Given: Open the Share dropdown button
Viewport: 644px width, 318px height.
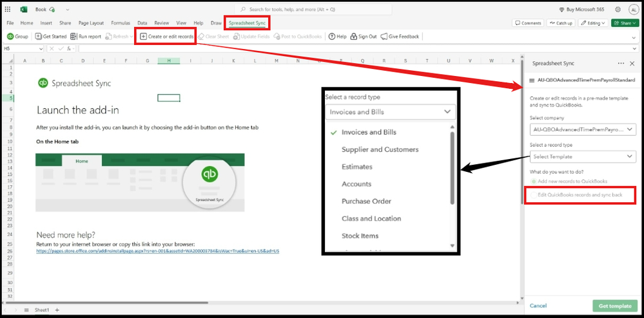Looking at the screenshot, I should 625,23.
